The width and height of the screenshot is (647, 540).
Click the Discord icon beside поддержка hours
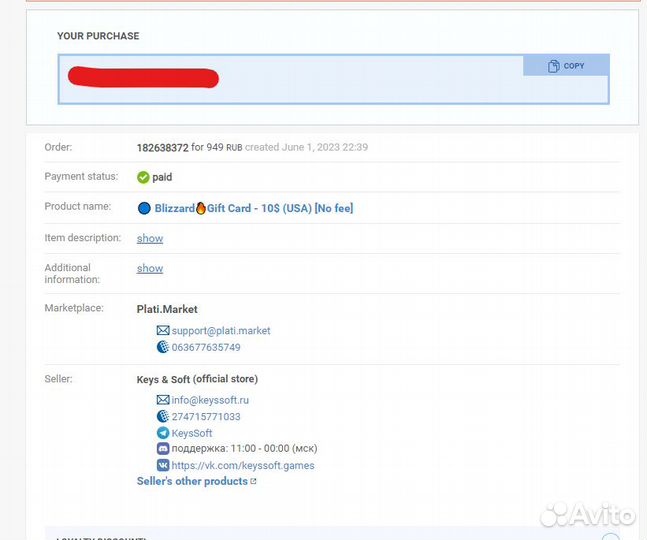tap(163, 449)
